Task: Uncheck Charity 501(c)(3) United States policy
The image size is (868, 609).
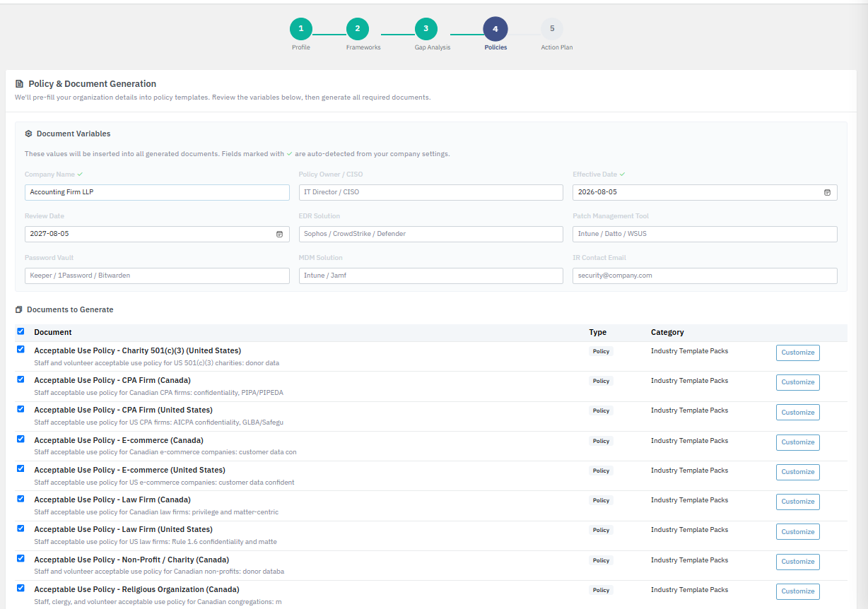Action: 20,349
